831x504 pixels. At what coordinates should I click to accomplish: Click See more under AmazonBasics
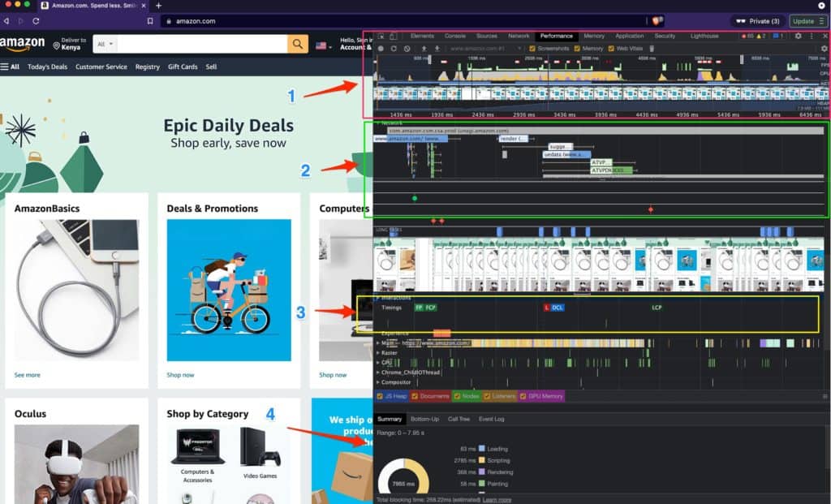27,375
